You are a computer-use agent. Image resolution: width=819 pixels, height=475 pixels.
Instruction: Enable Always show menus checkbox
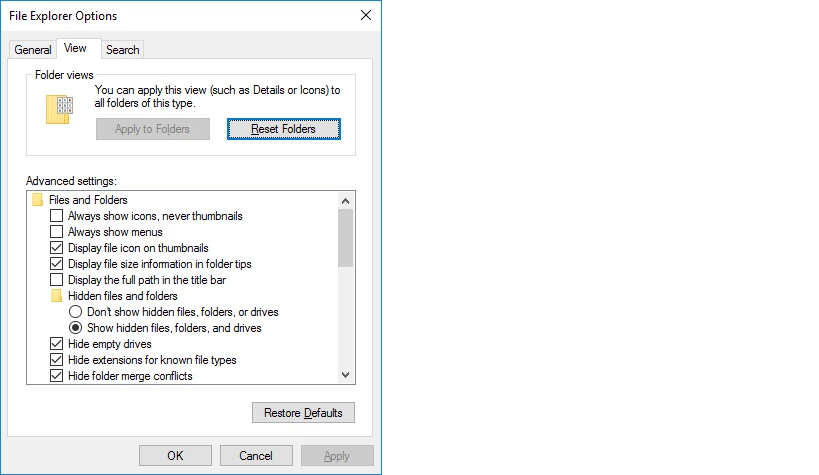[56, 231]
